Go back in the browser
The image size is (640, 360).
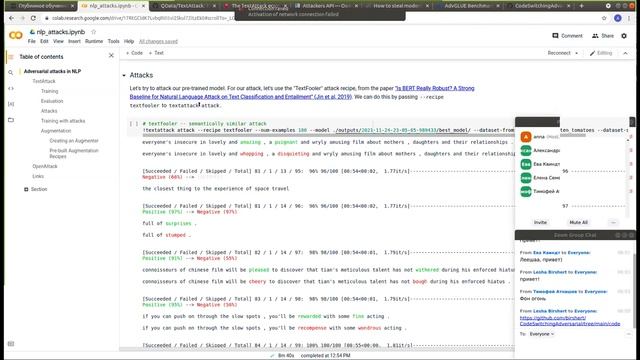[11, 18]
